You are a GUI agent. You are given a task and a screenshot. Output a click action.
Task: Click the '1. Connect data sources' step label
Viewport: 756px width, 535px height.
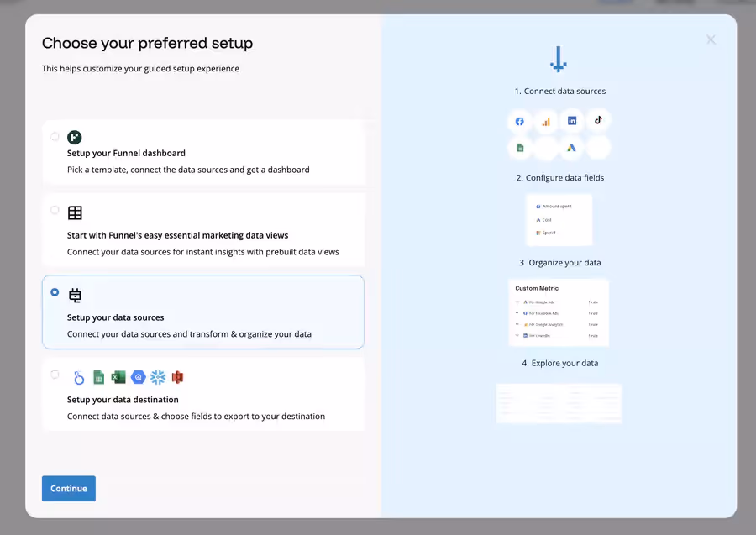pos(559,91)
